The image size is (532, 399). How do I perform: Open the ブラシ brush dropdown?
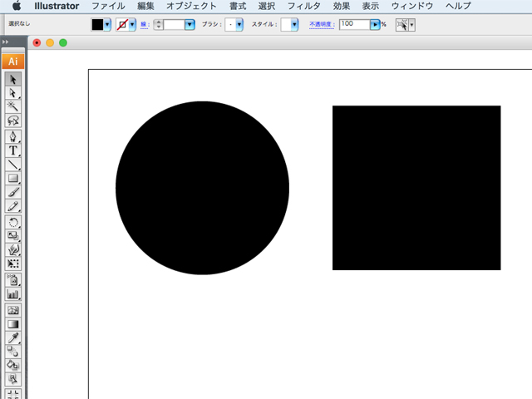click(x=239, y=24)
